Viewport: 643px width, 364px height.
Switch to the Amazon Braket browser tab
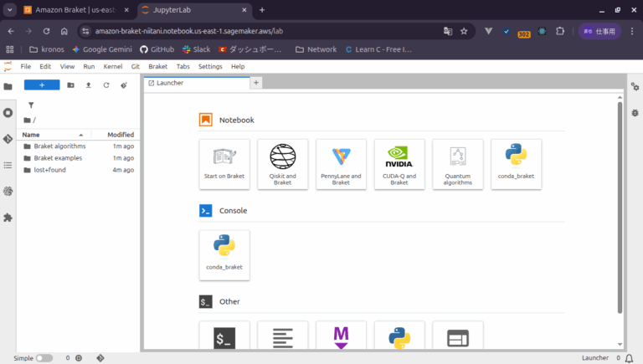(76, 10)
